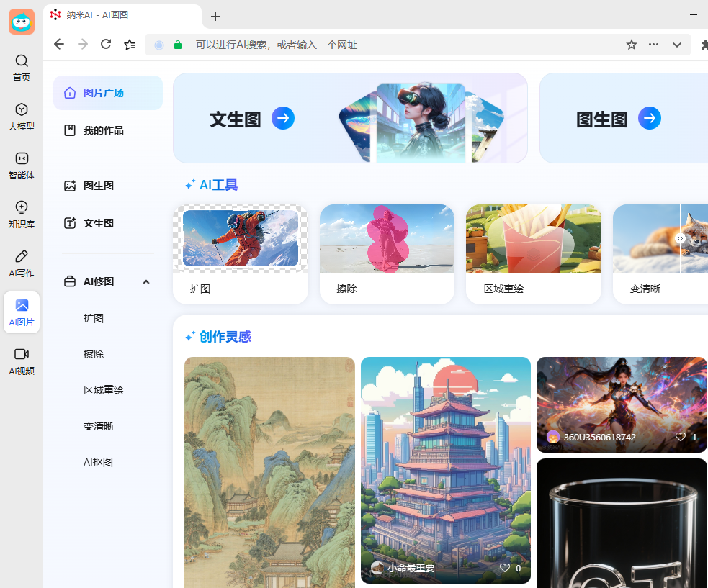
Task: Open the 知识库 sidebar icon
Action: (x=22, y=214)
